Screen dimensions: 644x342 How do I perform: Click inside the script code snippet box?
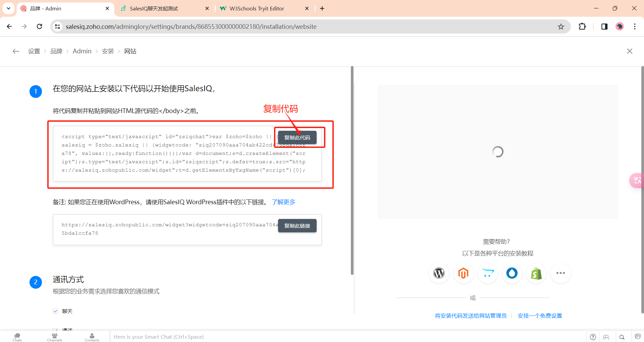click(x=187, y=154)
